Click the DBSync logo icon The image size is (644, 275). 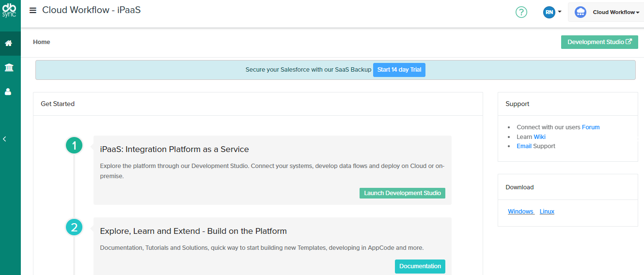tap(9, 10)
